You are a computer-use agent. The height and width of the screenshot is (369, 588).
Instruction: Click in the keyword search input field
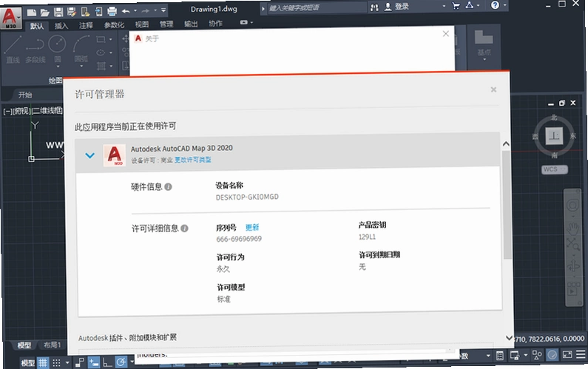coord(317,7)
